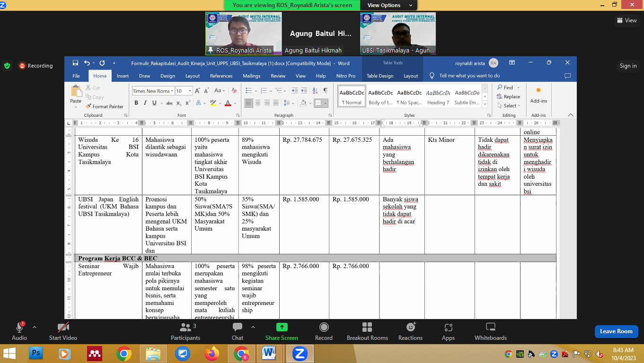Screen dimensions: 644x363
Task: Align text right
Action: click(267, 103)
